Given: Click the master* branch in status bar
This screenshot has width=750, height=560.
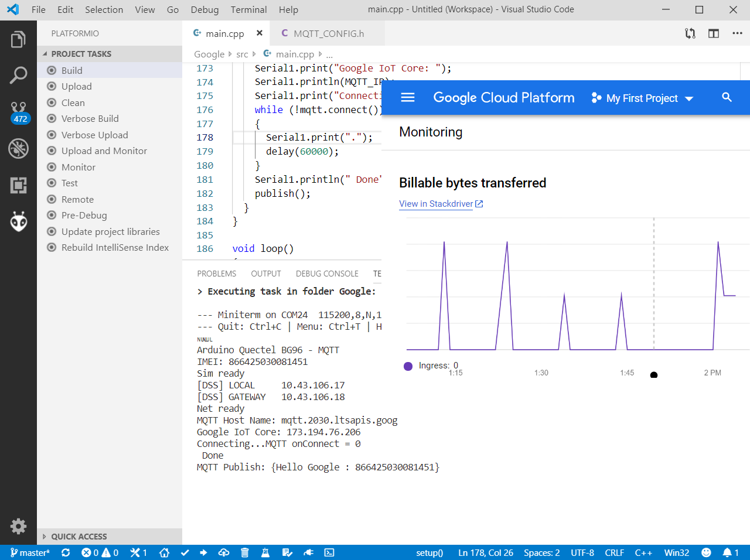Looking at the screenshot, I should [30, 552].
